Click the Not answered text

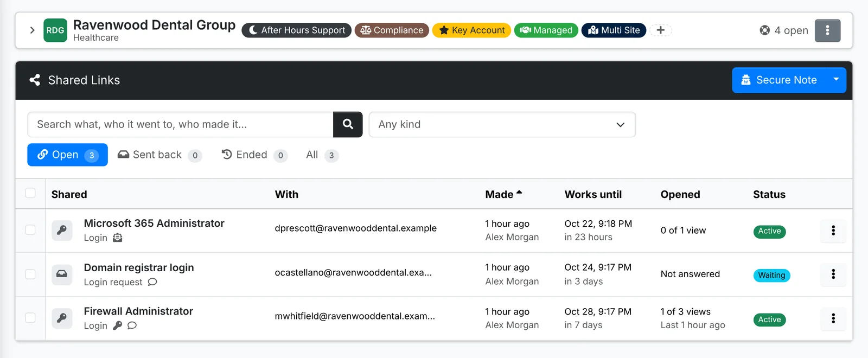(x=690, y=274)
